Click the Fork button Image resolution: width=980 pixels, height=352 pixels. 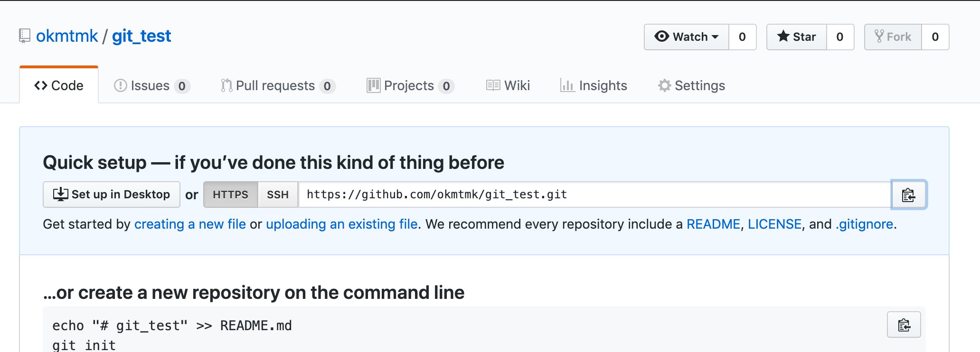893,37
